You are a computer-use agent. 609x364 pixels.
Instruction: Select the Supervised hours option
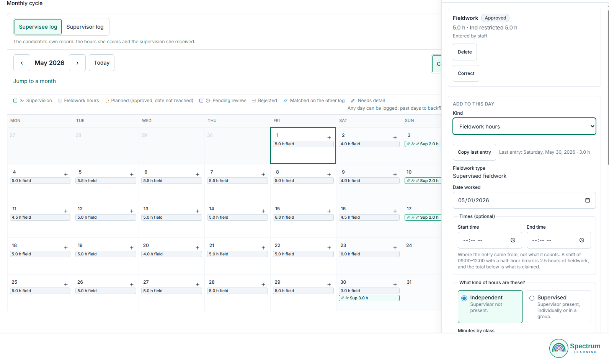pyautogui.click(x=558, y=307)
